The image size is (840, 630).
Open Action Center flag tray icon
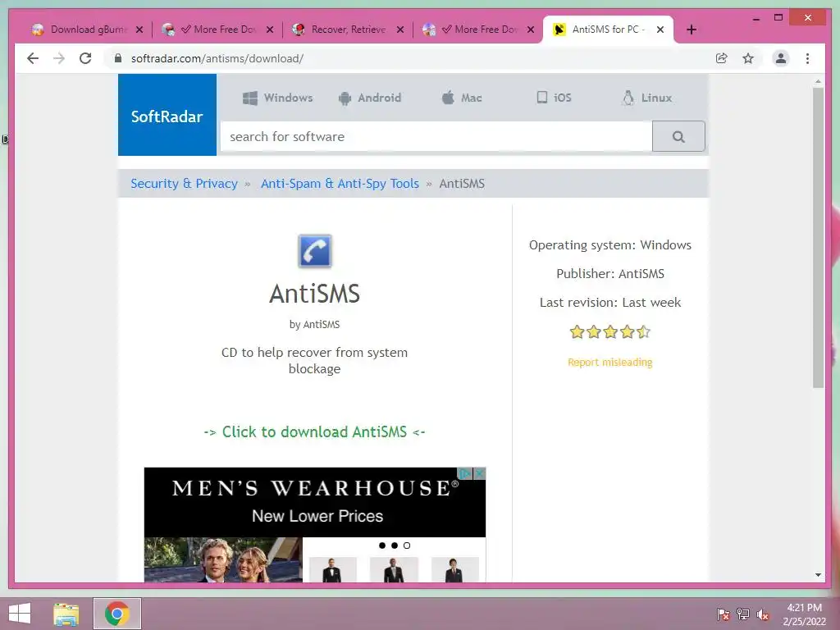pyautogui.click(x=723, y=614)
